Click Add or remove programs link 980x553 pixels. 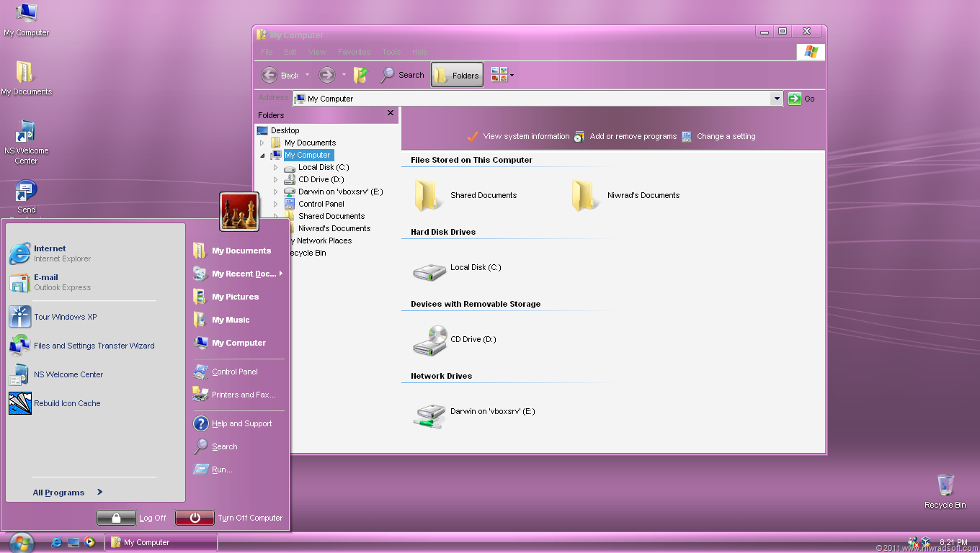coord(625,136)
